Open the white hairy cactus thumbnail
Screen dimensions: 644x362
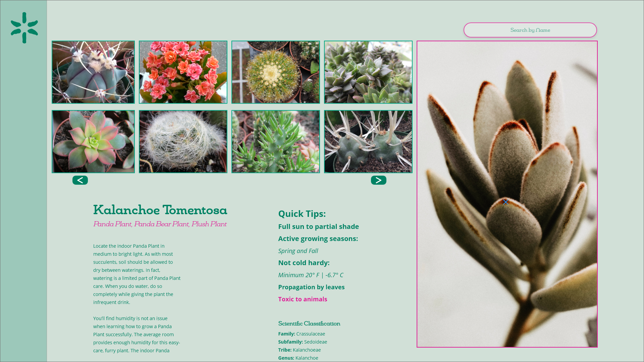(183, 141)
